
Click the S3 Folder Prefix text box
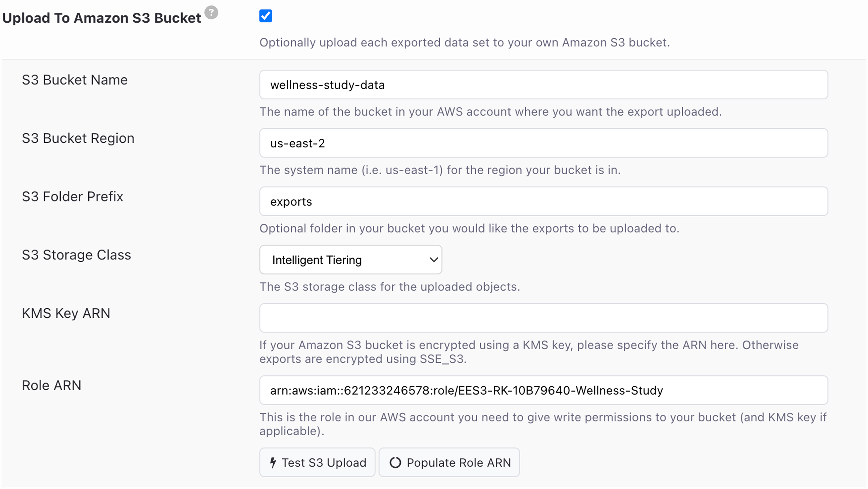click(x=543, y=201)
